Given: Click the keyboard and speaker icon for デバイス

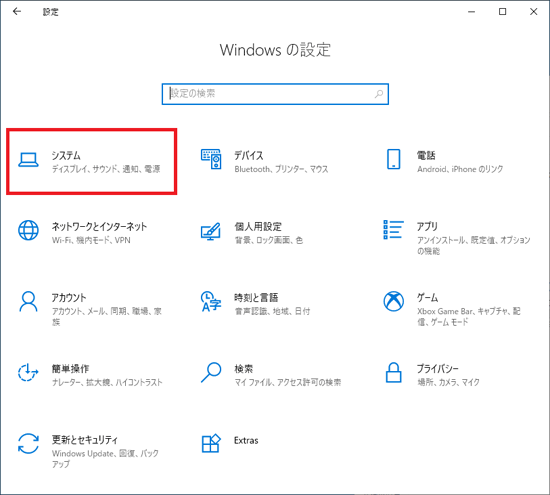Looking at the screenshot, I should pyautogui.click(x=211, y=159).
